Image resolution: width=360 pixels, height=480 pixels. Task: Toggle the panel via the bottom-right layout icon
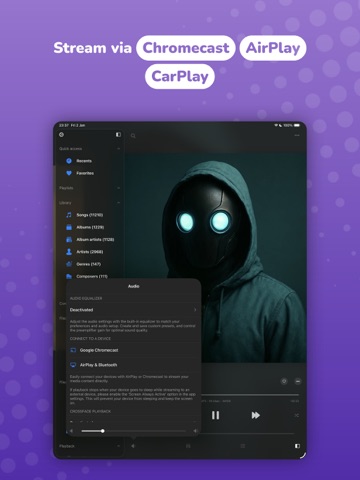coord(297,446)
